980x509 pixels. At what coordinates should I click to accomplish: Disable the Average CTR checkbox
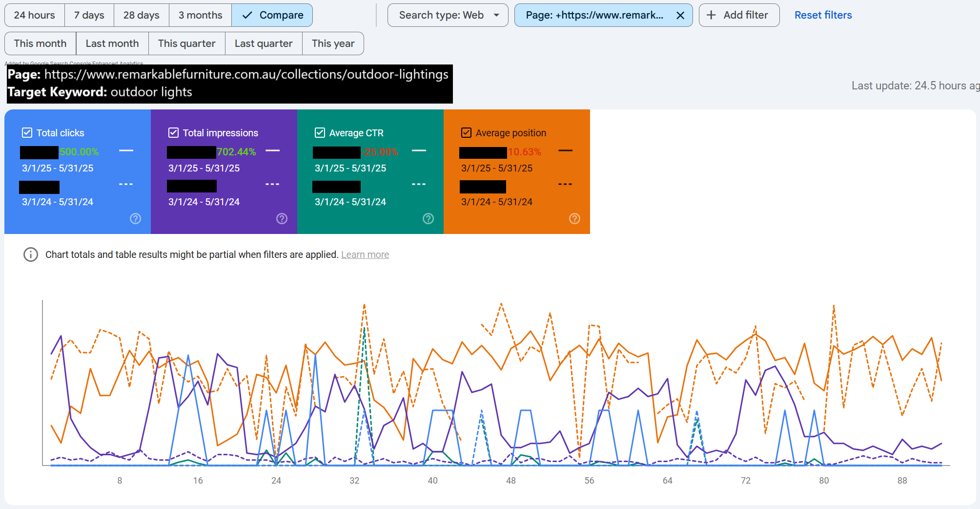(320, 133)
